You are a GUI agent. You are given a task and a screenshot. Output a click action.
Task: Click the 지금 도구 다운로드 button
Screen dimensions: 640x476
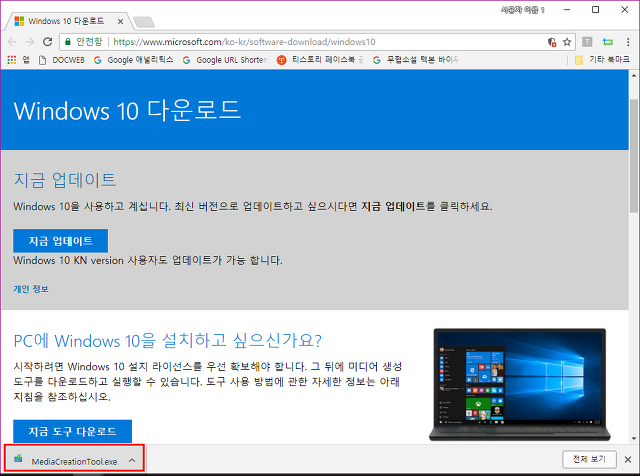tap(72, 431)
